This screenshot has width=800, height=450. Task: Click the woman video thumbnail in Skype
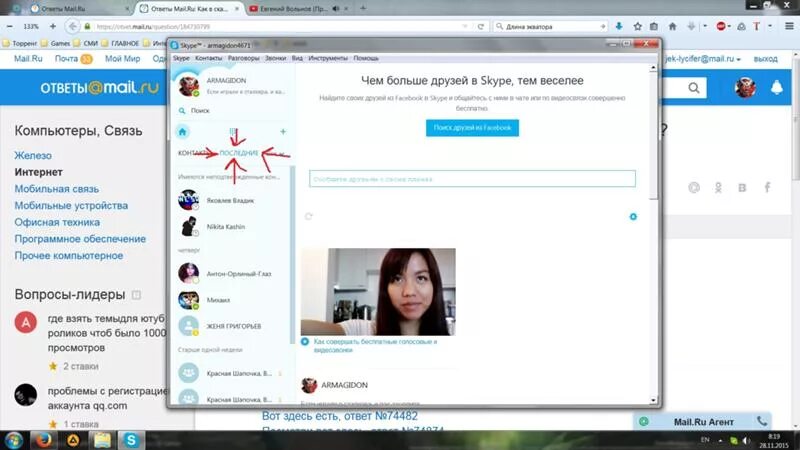(x=378, y=292)
